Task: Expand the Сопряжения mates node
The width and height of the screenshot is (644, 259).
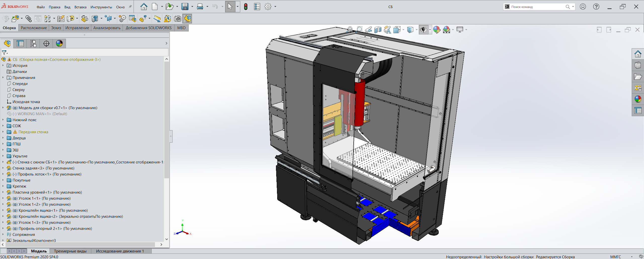Action: click(3, 234)
